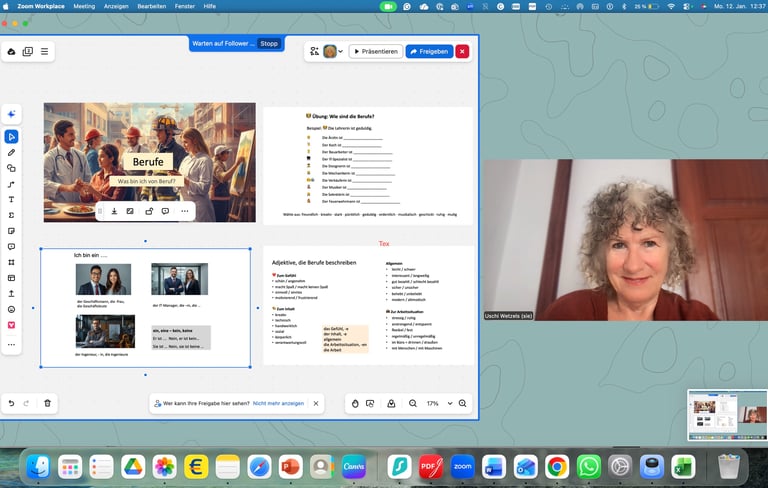
Task: Click the laser pointer screen icon
Action: tap(370, 403)
